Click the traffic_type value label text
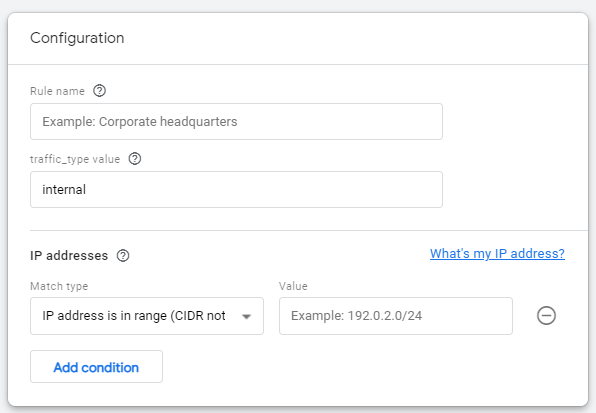The image size is (596, 413). click(x=75, y=159)
